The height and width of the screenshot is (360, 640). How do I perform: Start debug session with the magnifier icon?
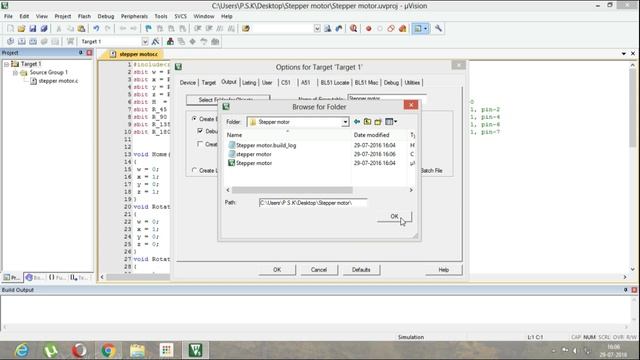click(353, 29)
